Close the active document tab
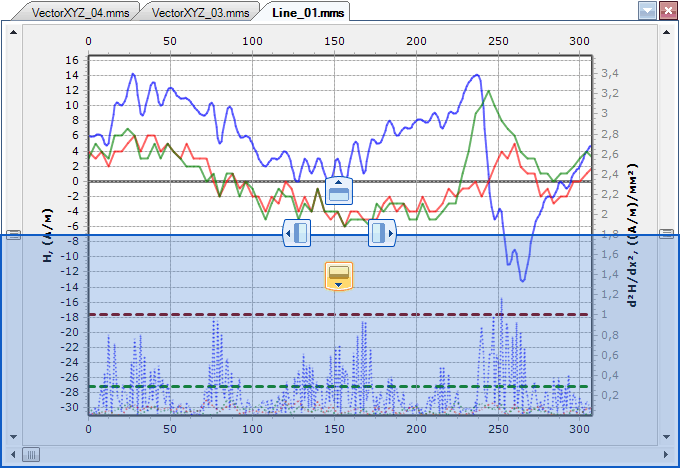 pos(667,11)
